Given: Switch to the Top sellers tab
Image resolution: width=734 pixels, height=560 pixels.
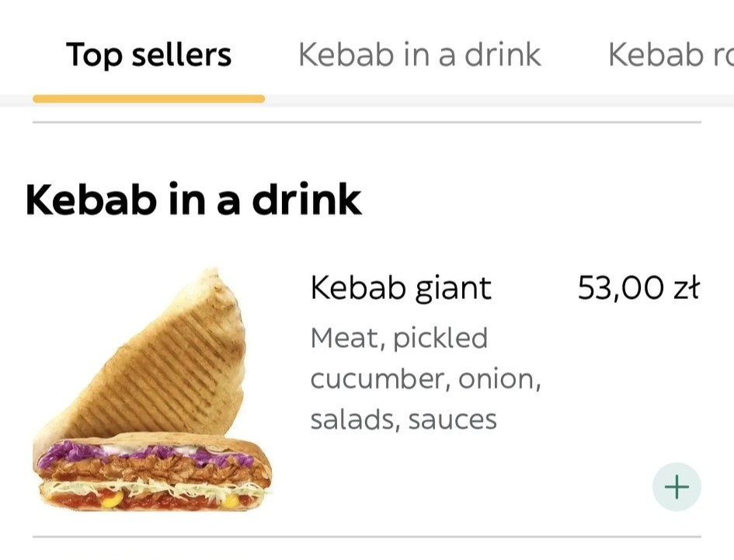Looking at the screenshot, I should click(x=148, y=55).
